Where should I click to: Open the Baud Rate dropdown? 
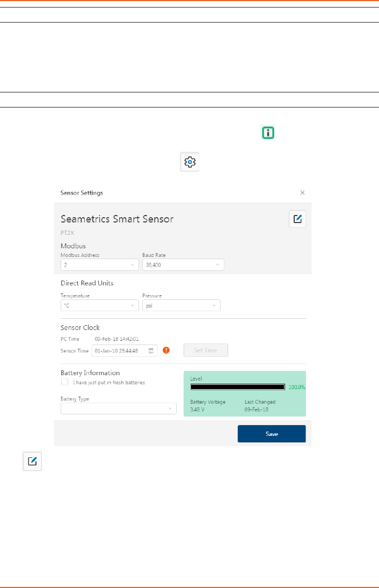183,265
